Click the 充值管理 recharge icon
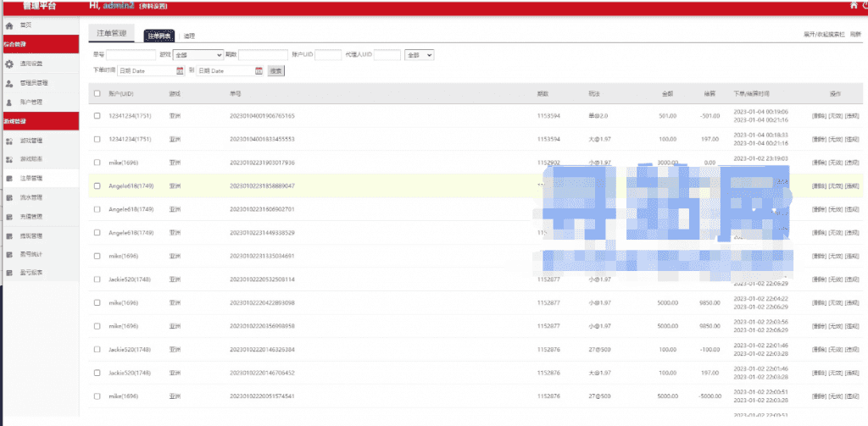 [x=8, y=217]
